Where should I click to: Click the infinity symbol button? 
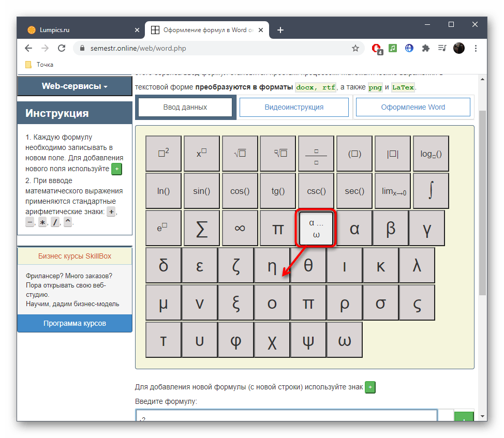click(x=240, y=228)
